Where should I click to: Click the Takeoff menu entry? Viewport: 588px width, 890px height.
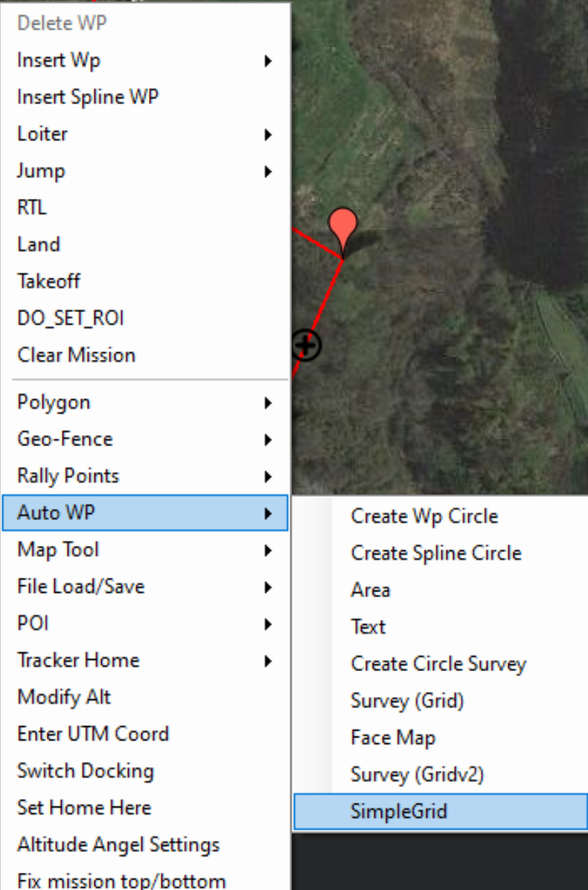(x=48, y=282)
